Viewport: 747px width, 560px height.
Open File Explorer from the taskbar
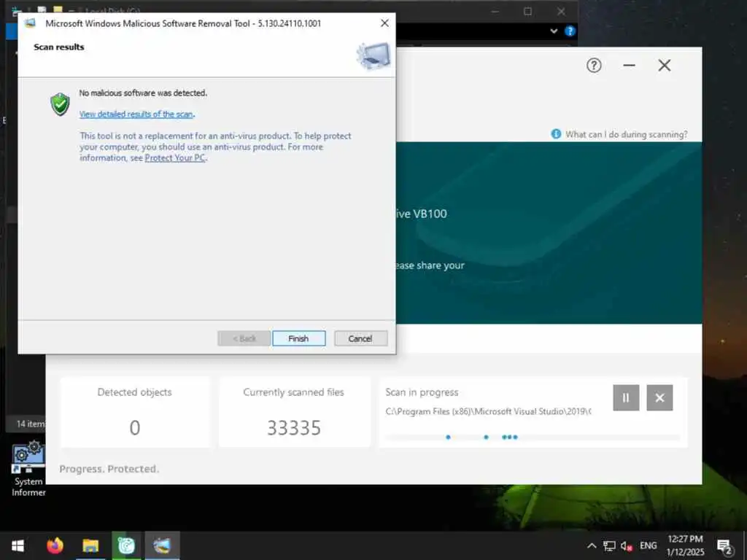click(90, 545)
